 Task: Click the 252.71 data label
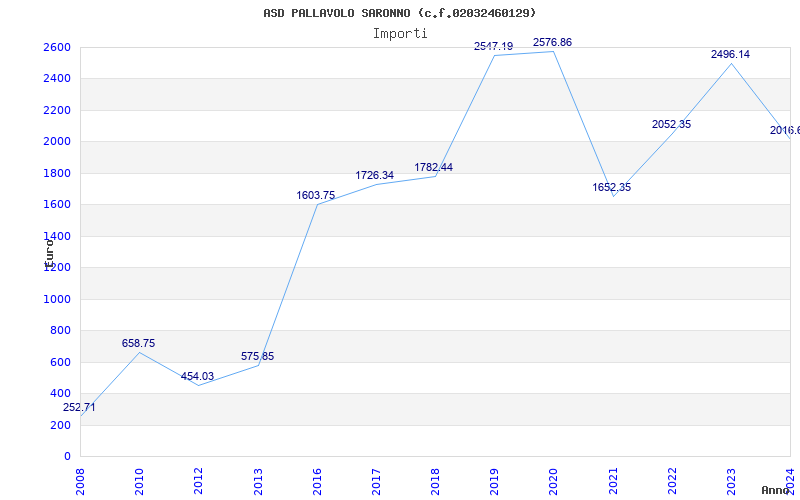(79, 408)
